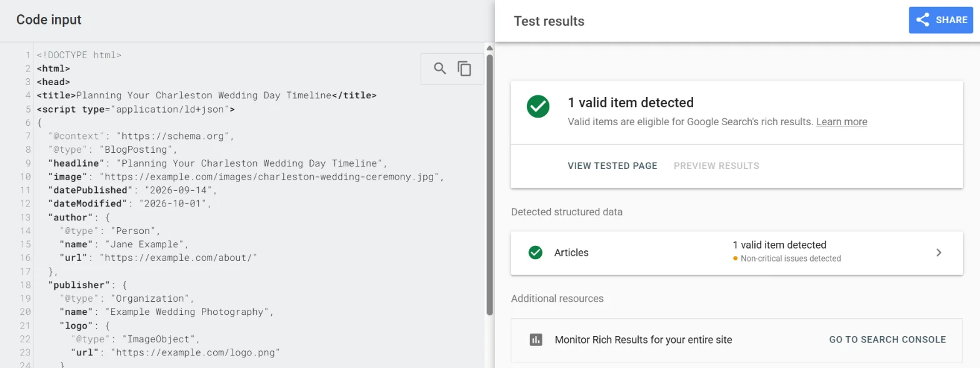Screen dimensions: 980x368
Task: Click the "name": "Jane Example" line
Action: [x=124, y=244]
